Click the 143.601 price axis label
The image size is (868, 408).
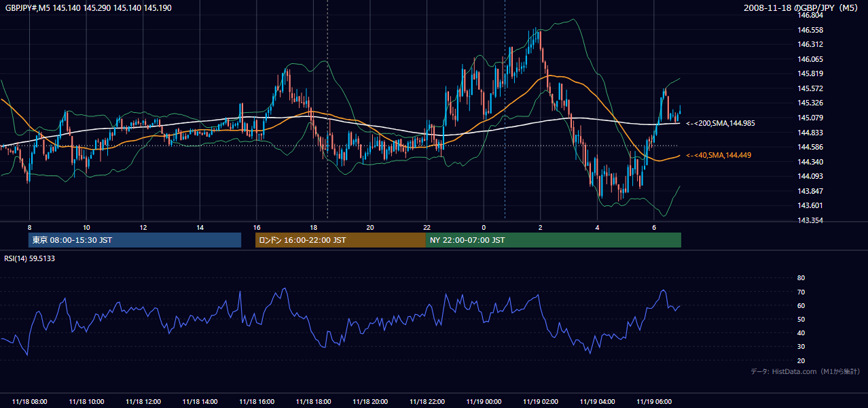(x=810, y=206)
